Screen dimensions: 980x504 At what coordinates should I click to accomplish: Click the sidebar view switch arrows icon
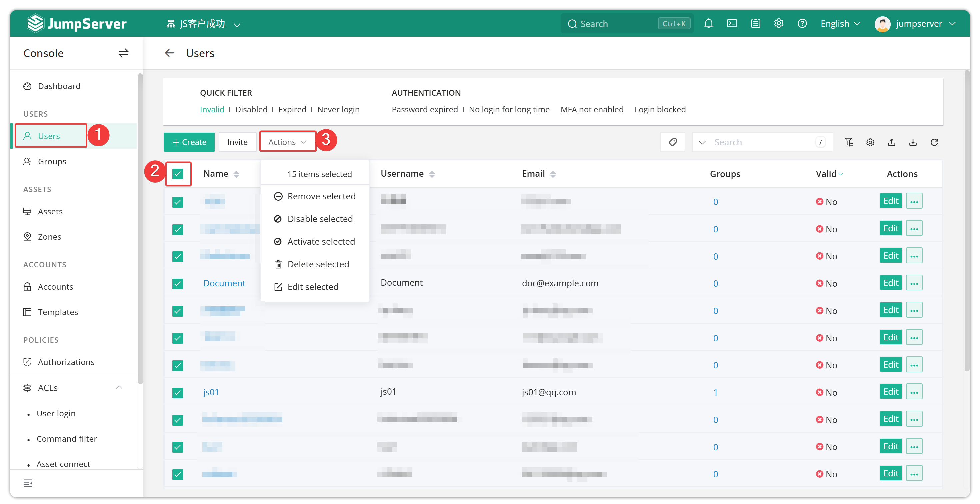(123, 53)
